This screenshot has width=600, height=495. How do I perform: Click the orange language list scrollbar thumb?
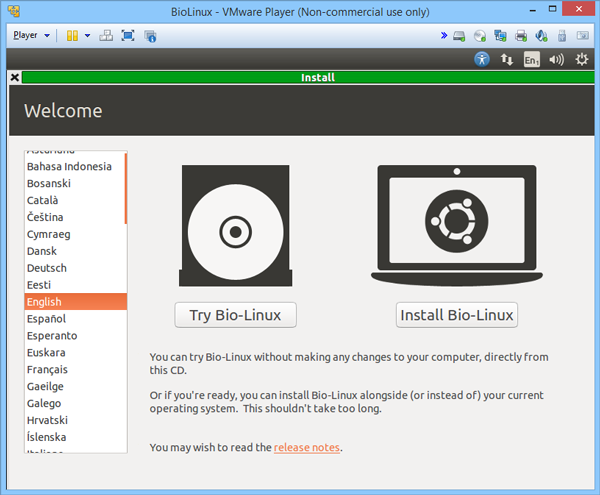coord(126,188)
